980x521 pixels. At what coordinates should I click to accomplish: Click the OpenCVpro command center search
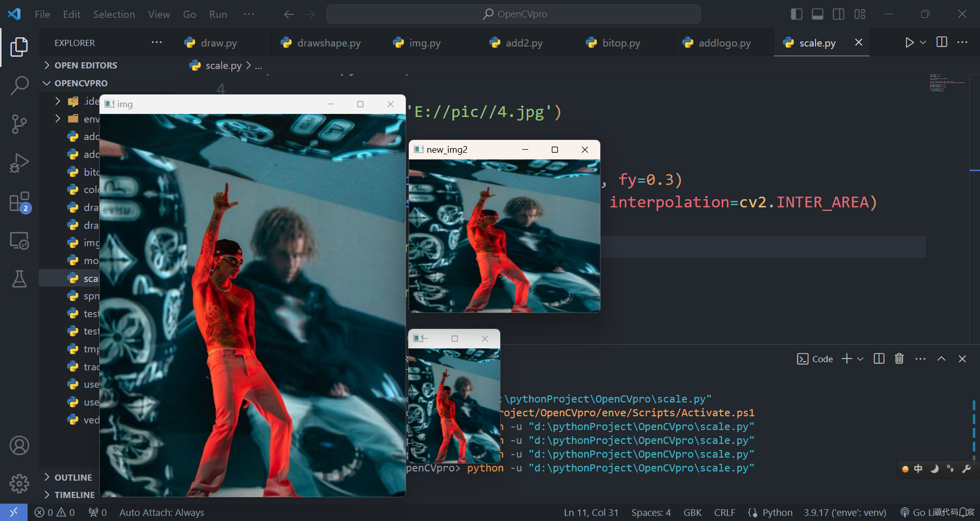(513, 14)
